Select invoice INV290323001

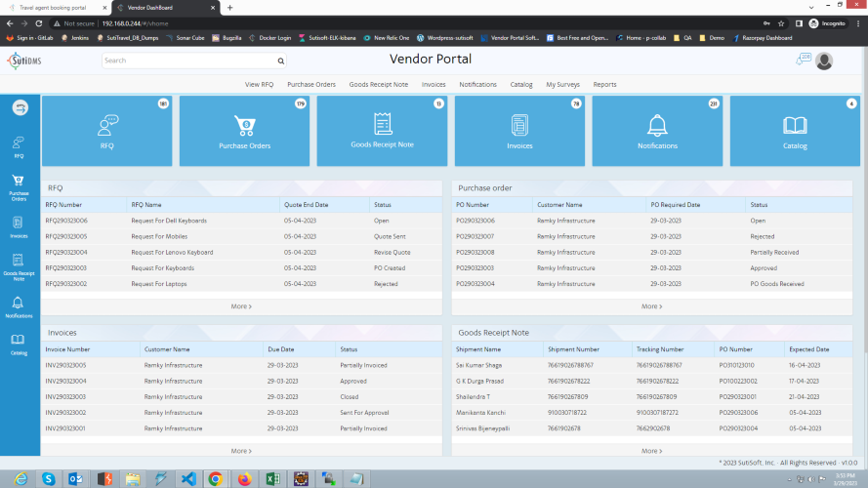65,428
